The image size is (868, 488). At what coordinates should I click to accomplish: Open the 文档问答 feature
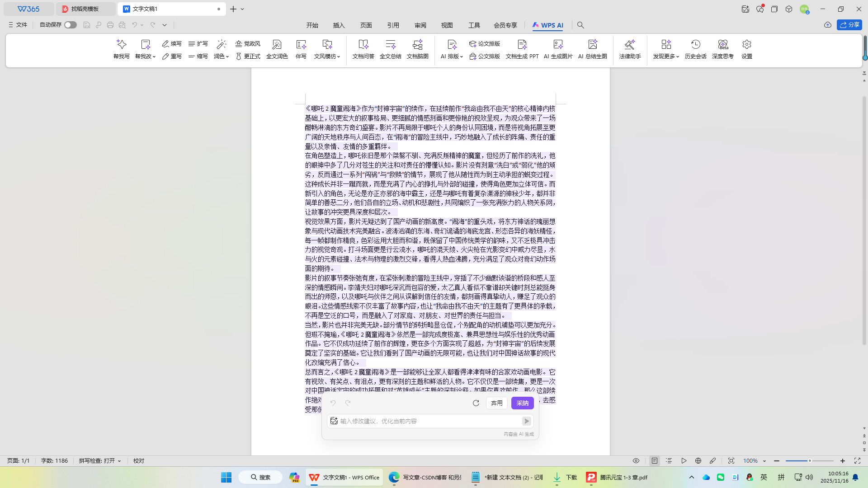pyautogui.click(x=363, y=50)
